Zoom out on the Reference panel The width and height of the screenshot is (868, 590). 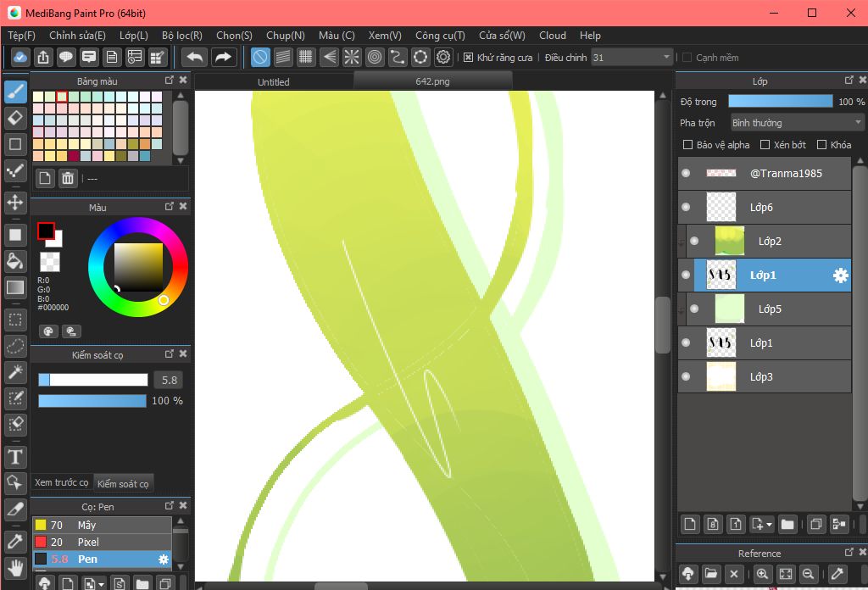[x=808, y=574]
